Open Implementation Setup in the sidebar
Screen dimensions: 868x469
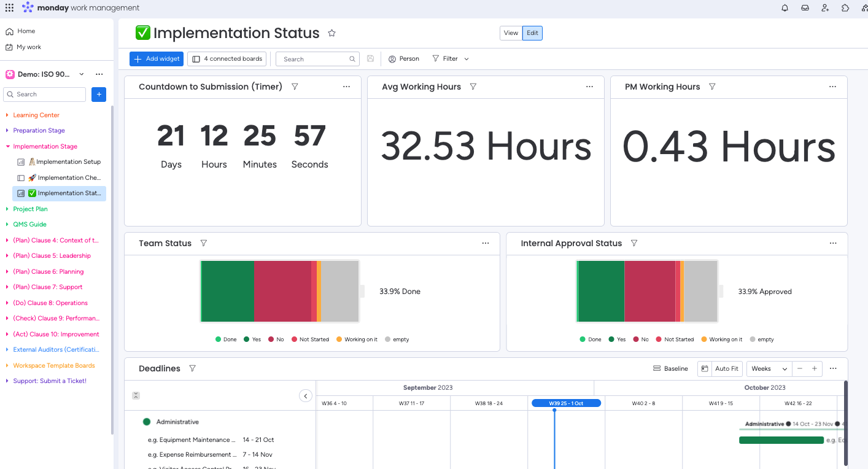[x=68, y=162]
